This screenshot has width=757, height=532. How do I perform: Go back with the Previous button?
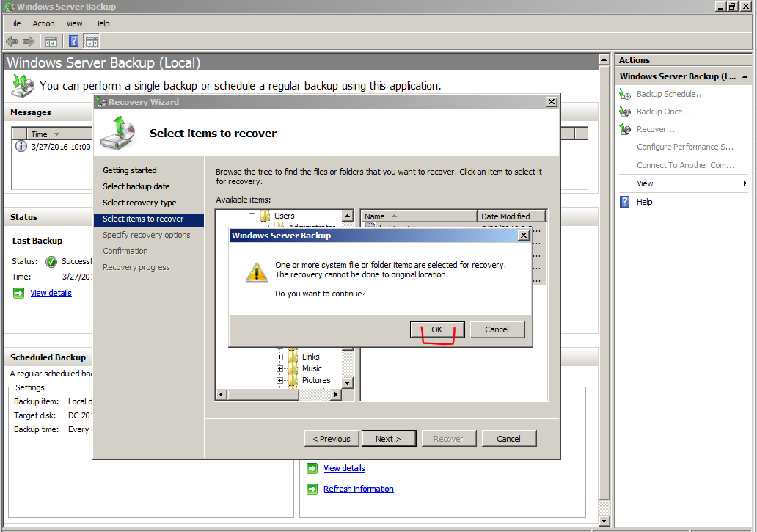[332, 439]
